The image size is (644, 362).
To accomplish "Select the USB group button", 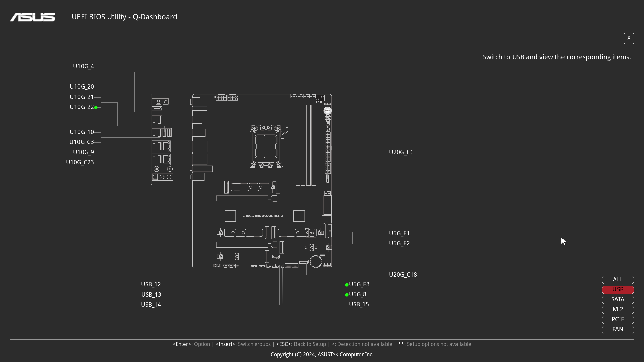I will pos(618,290).
